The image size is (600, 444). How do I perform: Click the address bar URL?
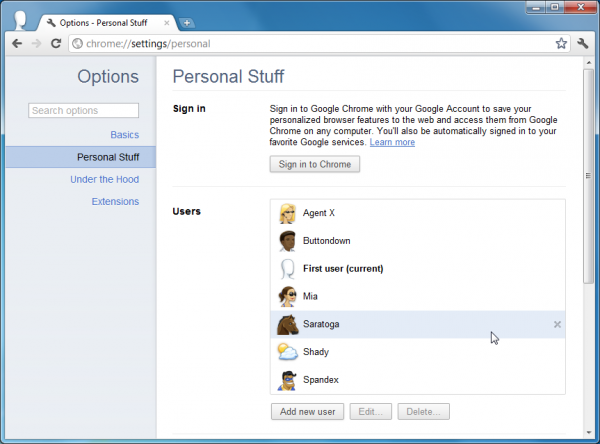pyautogui.click(x=148, y=44)
